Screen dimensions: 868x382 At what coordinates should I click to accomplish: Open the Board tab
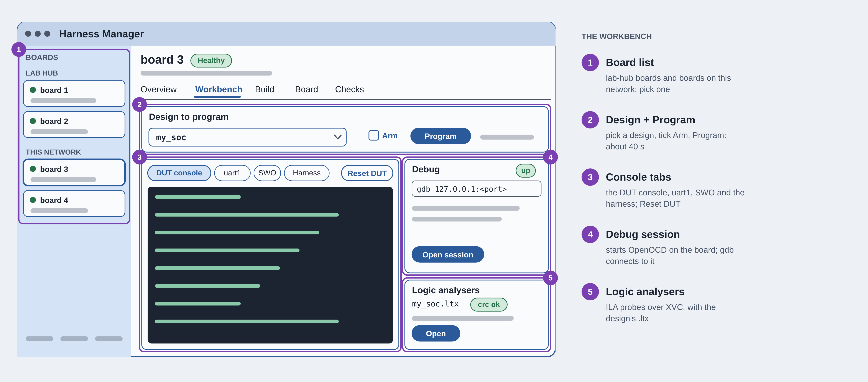pyautogui.click(x=306, y=89)
